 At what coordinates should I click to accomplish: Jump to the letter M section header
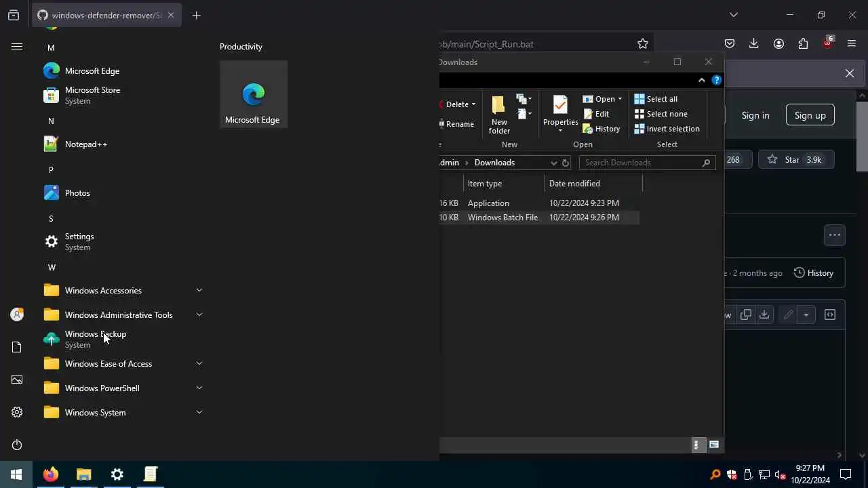click(51, 47)
